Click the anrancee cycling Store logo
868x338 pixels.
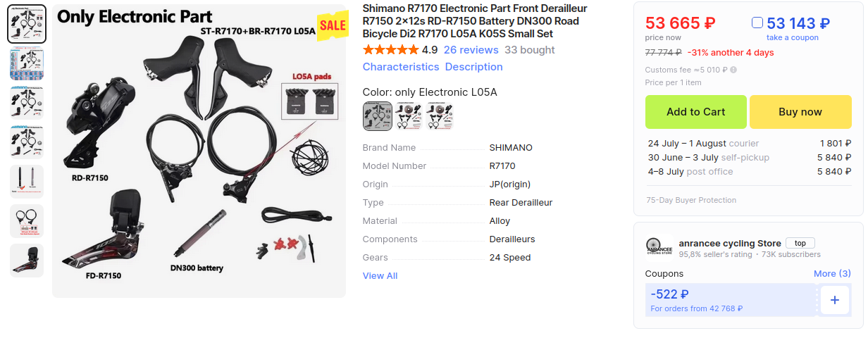tap(659, 249)
